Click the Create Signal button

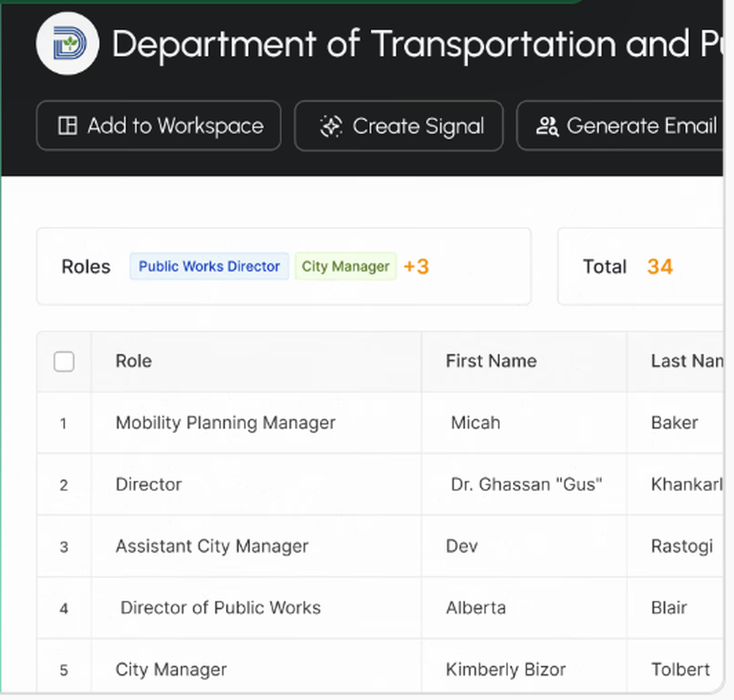tap(399, 125)
